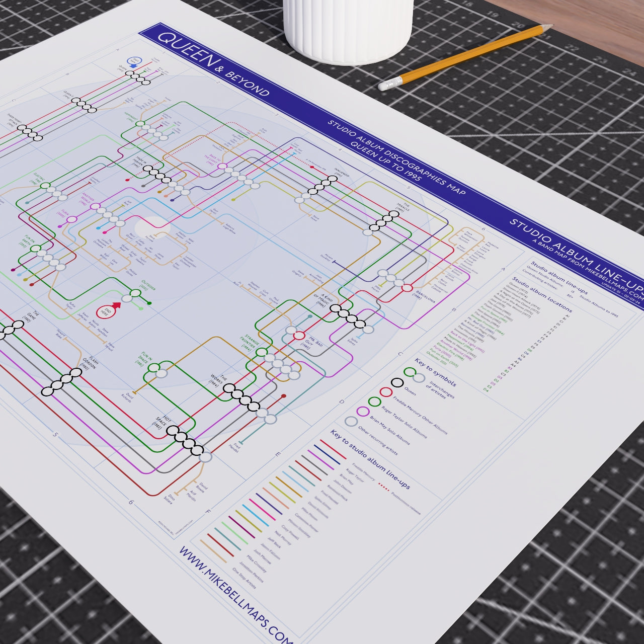Open the WWW.MIKEBELLMAPS.COM link at the bottom
This screenshot has width=644, height=644.
point(236,597)
